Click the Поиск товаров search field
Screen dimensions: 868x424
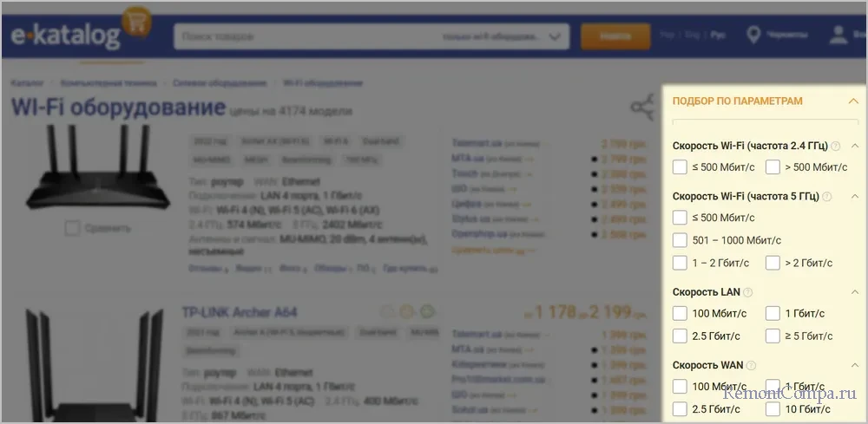coord(304,36)
